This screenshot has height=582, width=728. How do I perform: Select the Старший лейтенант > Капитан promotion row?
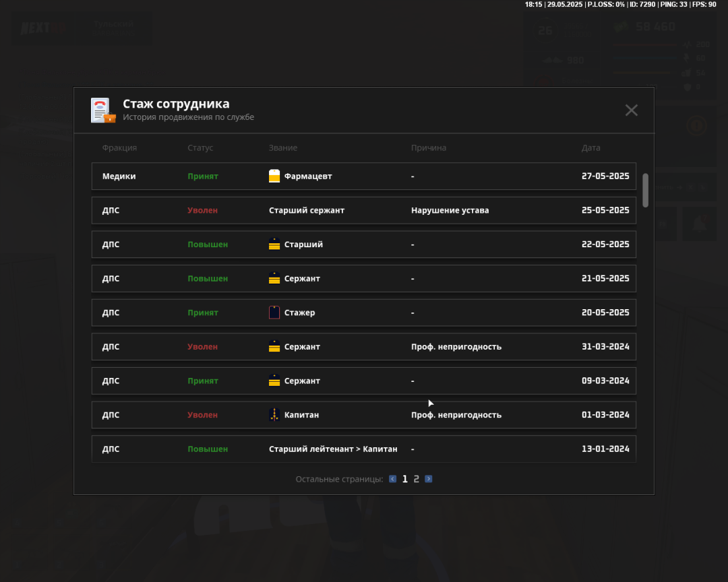point(364,449)
